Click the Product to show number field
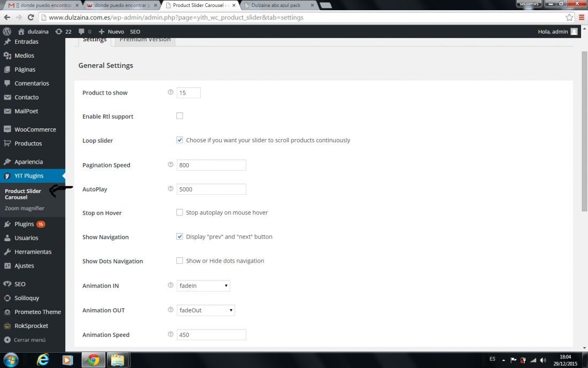Screen dimensions: 588x368 [189, 93]
